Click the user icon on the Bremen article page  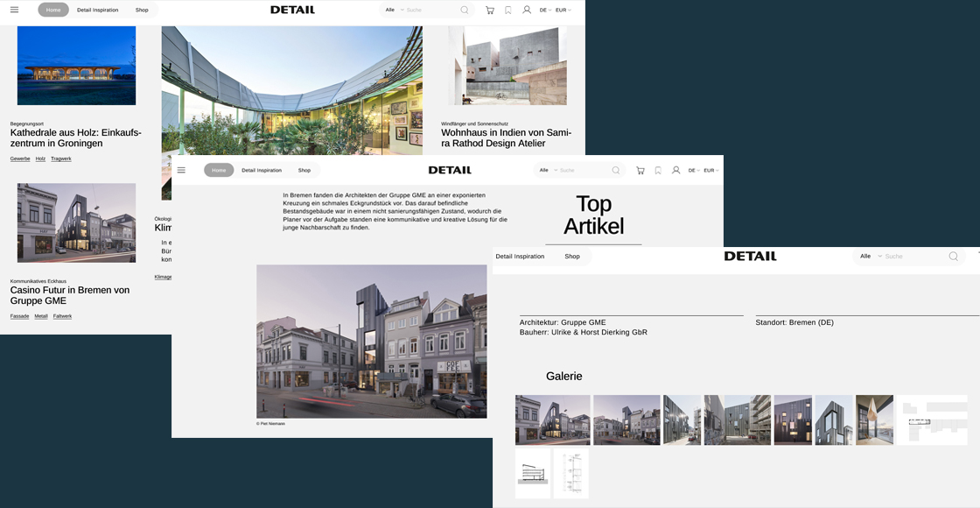click(x=675, y=170)
